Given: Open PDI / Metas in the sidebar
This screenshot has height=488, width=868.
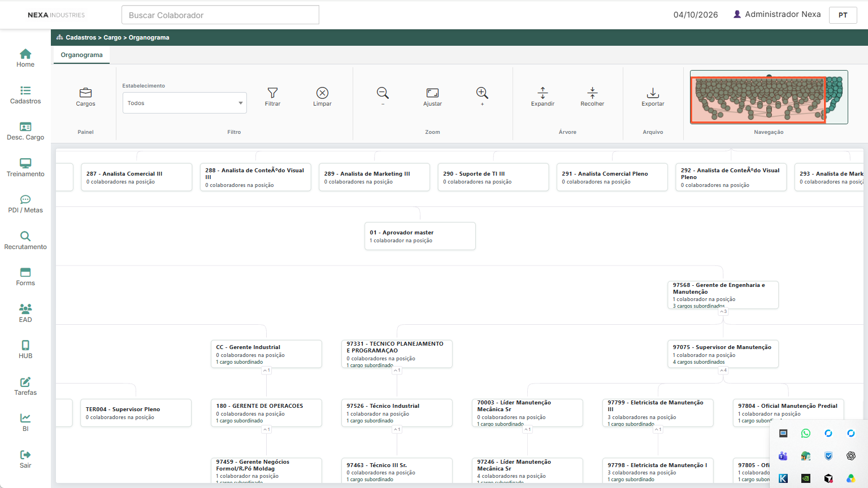Looking at the screenshot, I should click(x=25, y=204).
